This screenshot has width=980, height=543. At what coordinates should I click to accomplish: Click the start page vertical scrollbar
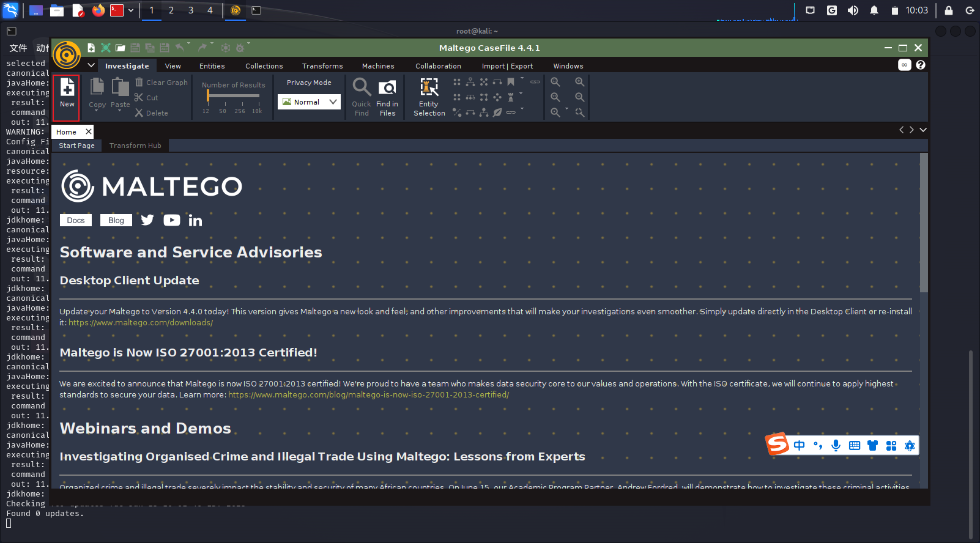pyautogui.click(x=924, y=223)
